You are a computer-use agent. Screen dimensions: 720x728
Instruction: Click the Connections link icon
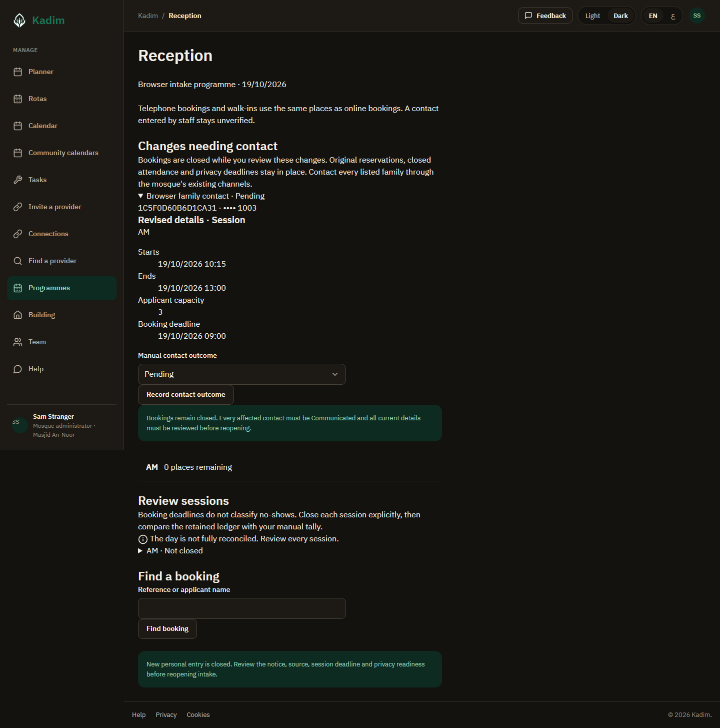pyautogui.click(x=18, y=234)
